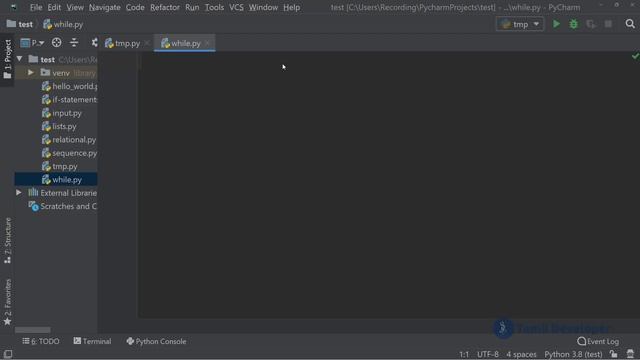Viewport: 640px width, 360px height.
Task: Toggle the 1: Project tool window button
Action: click(7, 59)
